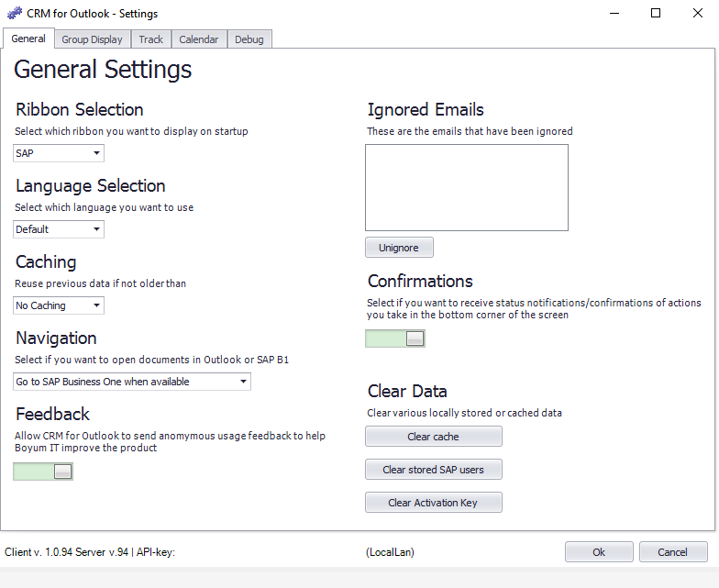The image size is (719, 588).
Task: Open the Ribbon Selection SAP dropdown
Action: (x=59, y=153)
